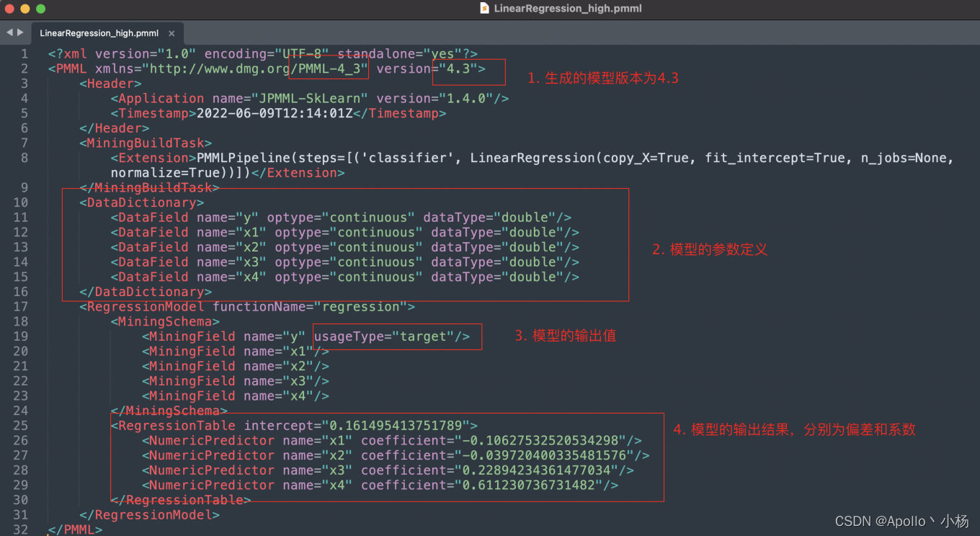This screenshot has height=536, width=980.
Task: Click the PMML file icon in the title bar
Action: tap(485, 9)
